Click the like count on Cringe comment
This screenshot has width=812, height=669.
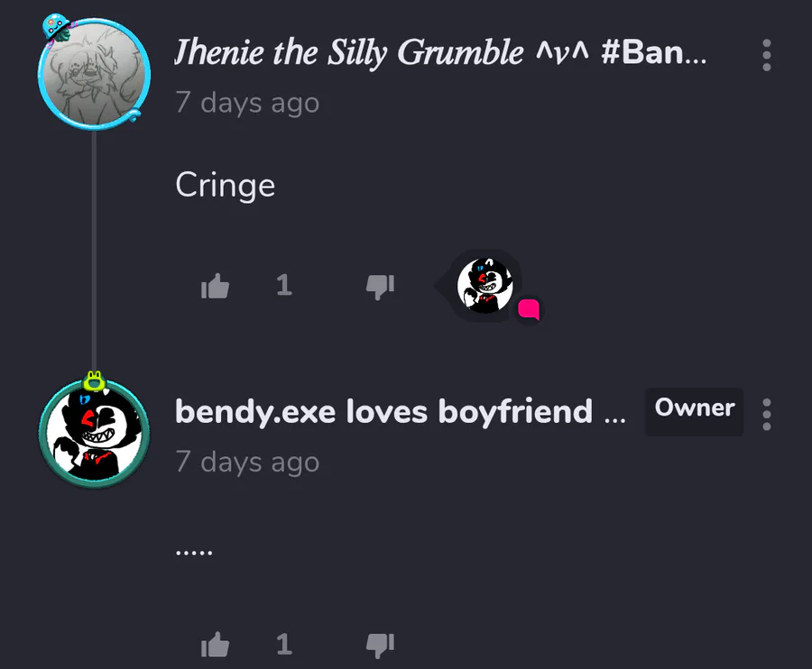point(284,285)
